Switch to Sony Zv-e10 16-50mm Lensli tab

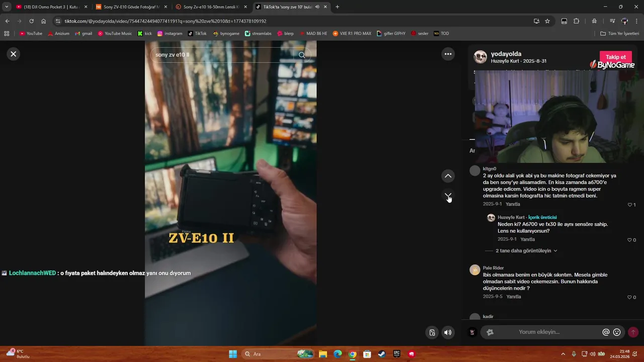(x=211, y=7)
